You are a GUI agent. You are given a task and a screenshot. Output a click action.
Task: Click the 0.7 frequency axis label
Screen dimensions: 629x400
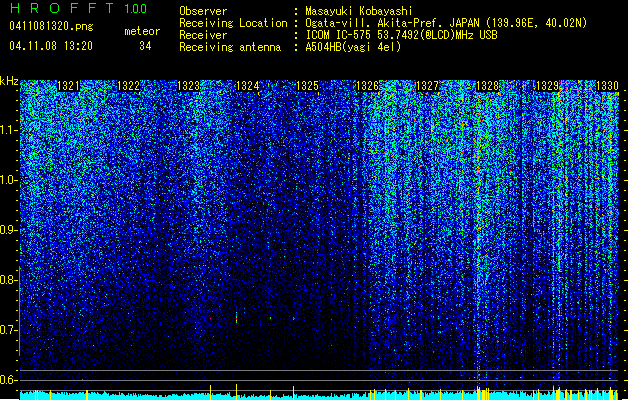[x=8, y=330]
